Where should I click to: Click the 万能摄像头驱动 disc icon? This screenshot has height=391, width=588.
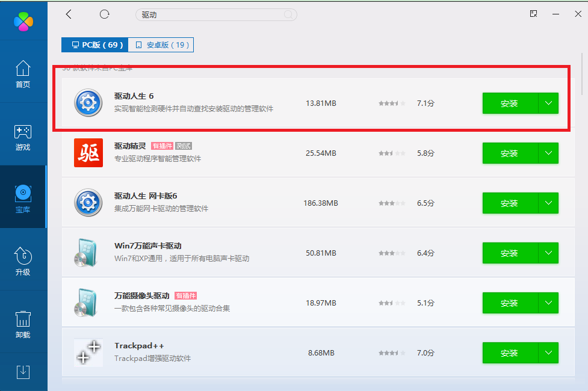(86, 303)
